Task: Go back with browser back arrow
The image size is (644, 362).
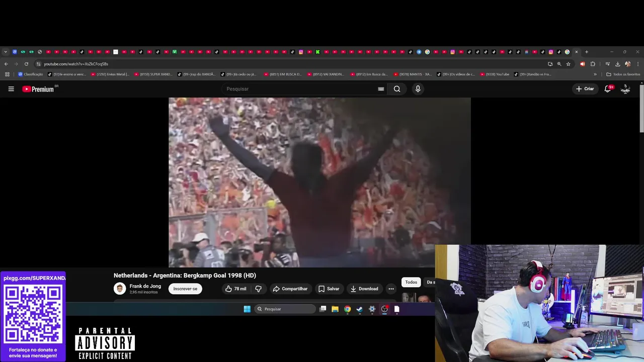Action: (6, 64)
